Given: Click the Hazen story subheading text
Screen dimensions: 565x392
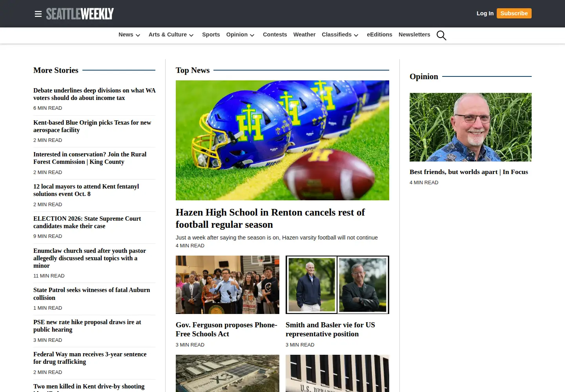Looking at the screenshot, I should 277,238.
